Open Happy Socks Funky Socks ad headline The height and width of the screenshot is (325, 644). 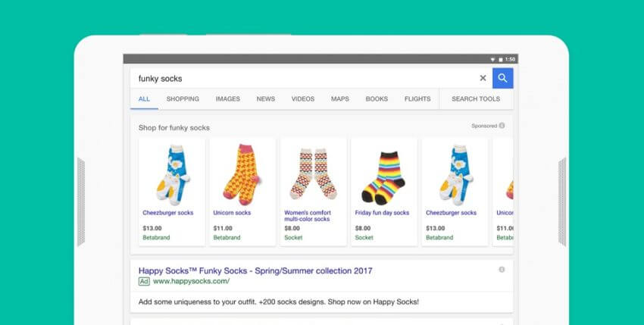point(255,270)
